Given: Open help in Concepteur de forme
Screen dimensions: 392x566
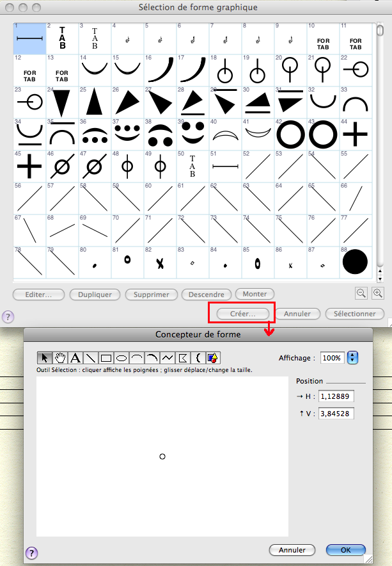Looking at the screenshot, I should pos(30,553).
